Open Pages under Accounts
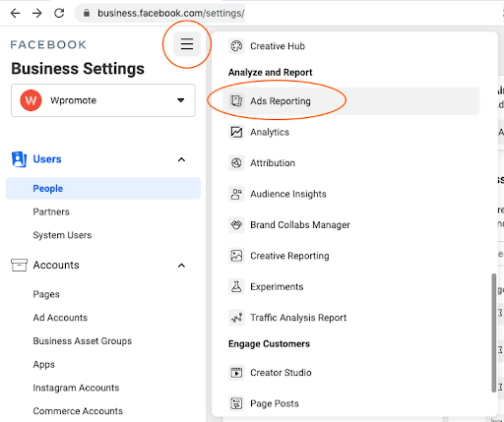Screen dimensions: 504x422 [x=46, y=294]
